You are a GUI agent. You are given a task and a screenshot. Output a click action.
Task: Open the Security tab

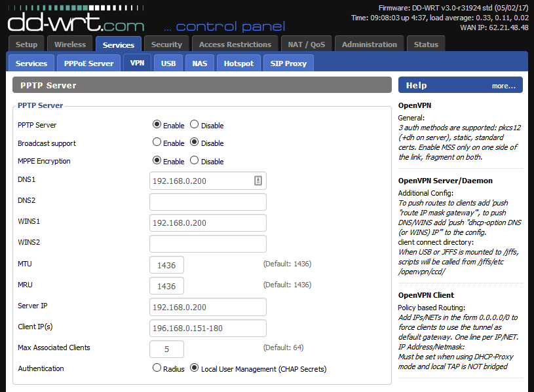click(x=166, y=45)
